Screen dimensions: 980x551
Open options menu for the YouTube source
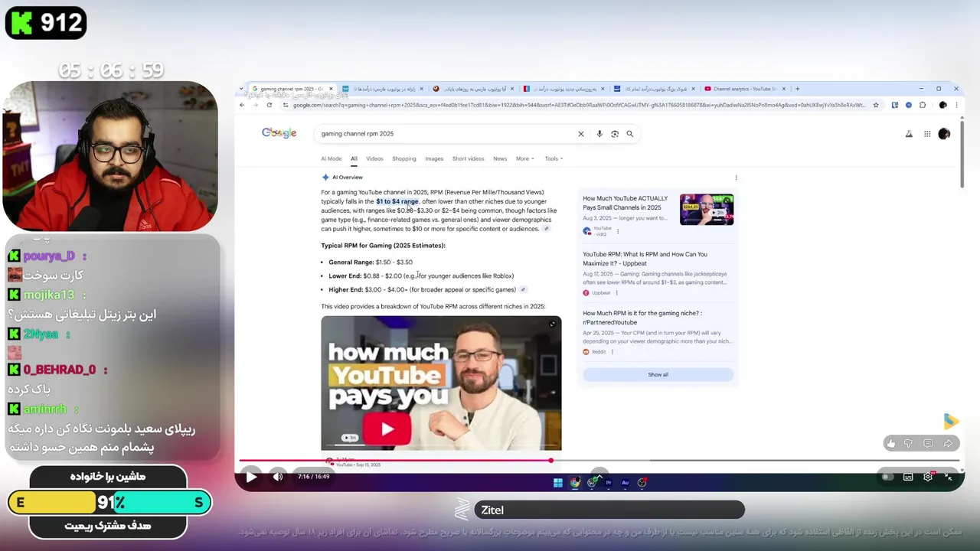[x=618, y=231]
